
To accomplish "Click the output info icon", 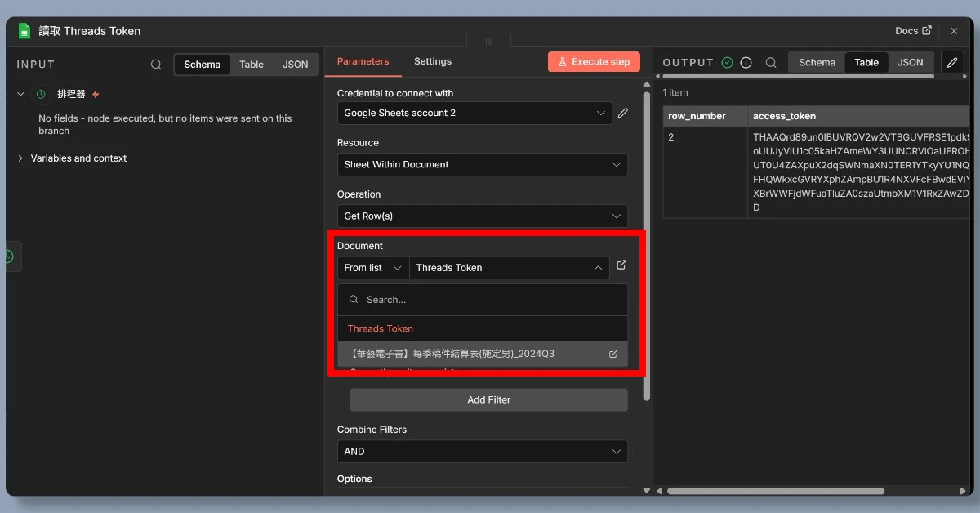I will [x=746, y=63].
